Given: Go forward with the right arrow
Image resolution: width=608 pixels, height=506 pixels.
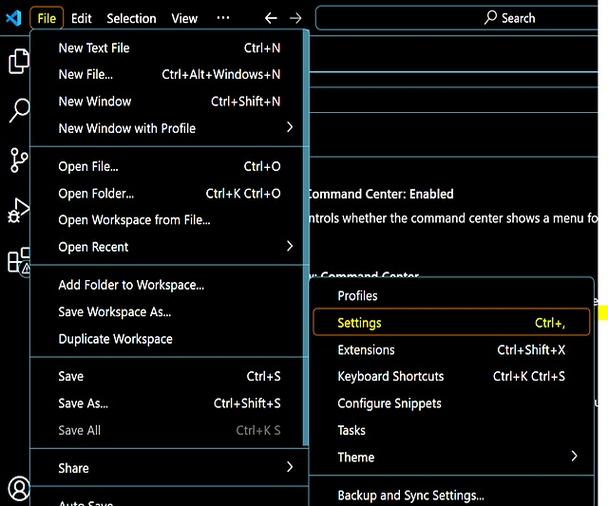Looking at the screenshot, I should [x=295, y=18].
